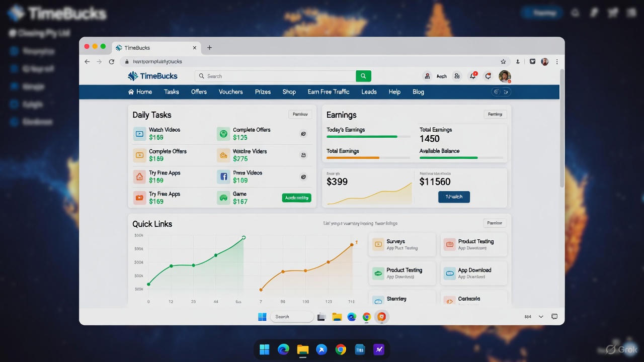The width and height of the screenshot is (644, 362).
Task: Click the Search box in the Windows taskbar
Action: [x=292, y=317]
